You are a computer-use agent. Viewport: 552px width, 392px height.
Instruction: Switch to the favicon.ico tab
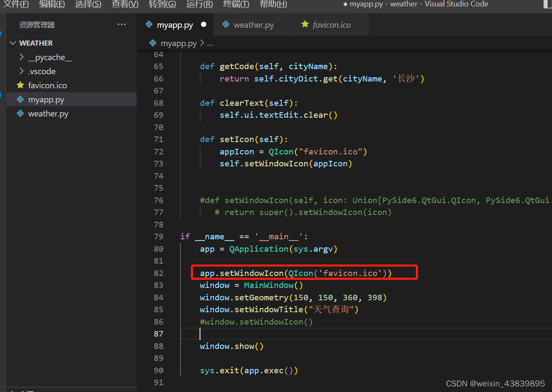(x=331, y=25)
